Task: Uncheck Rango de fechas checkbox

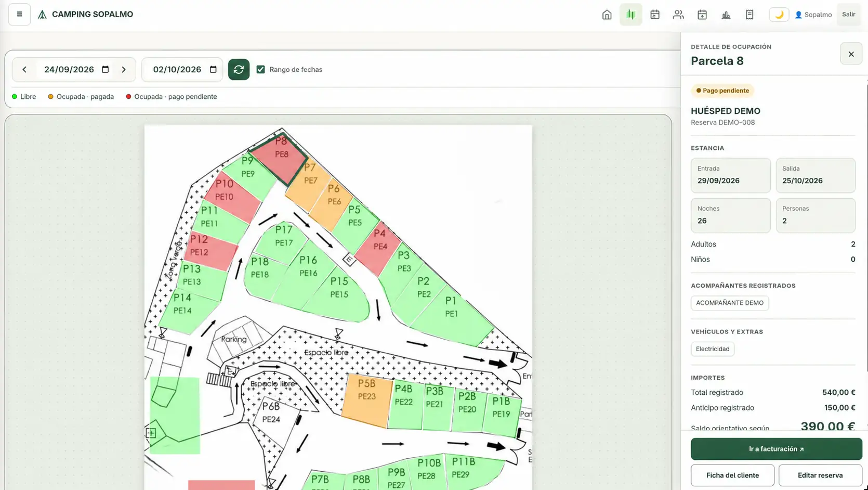Action: point(261,70)
